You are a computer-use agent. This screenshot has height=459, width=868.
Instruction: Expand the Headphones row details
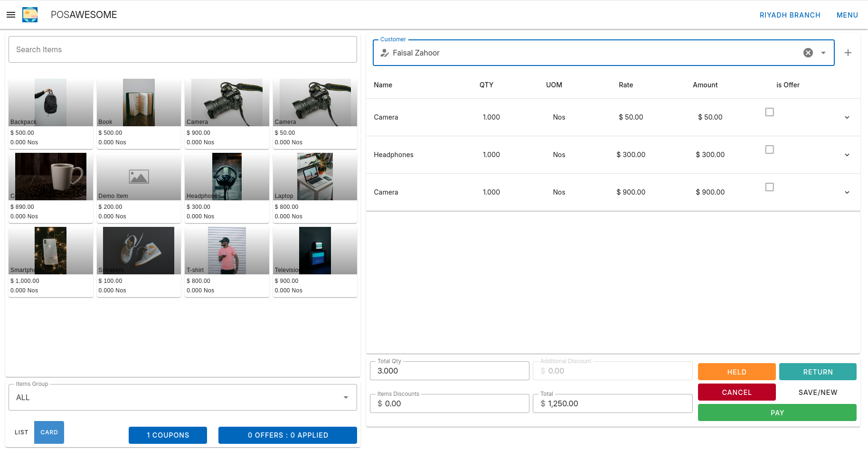[847, 155]
